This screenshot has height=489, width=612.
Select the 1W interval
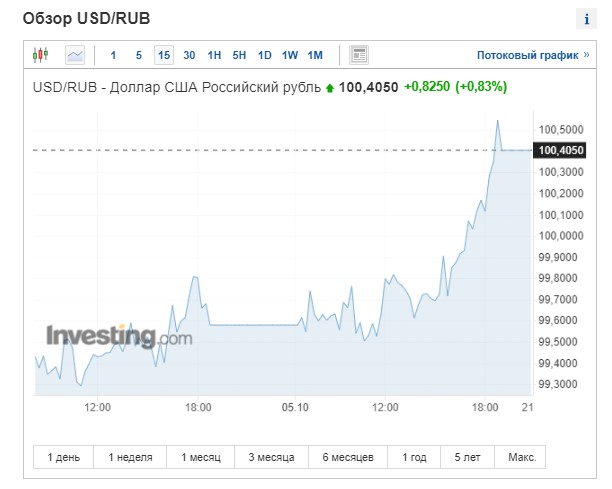click(x=290, y=55)
